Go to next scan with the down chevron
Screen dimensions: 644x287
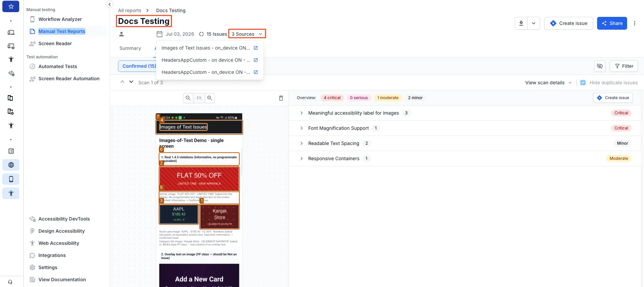tap(131, 82)
